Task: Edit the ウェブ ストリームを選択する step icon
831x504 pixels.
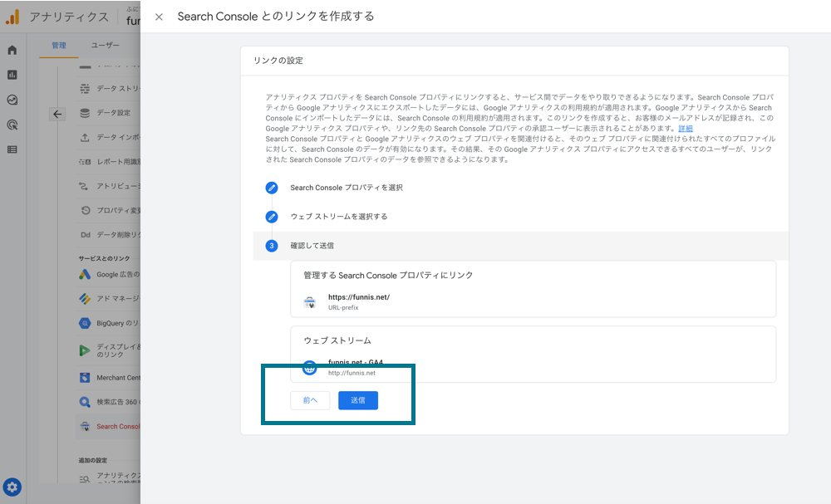Action: pos(272,217)
